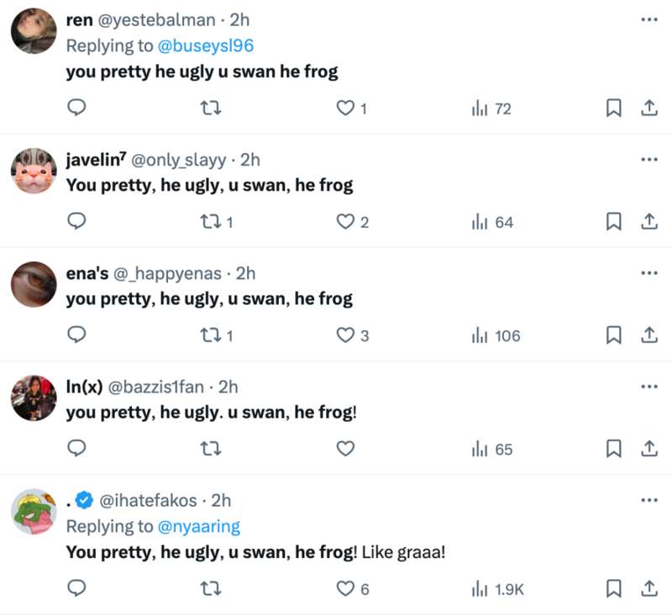Reply to ren's tweet
Image resolution: width=672 pixels, height=616 pixels.
click(x=77, y=108)
